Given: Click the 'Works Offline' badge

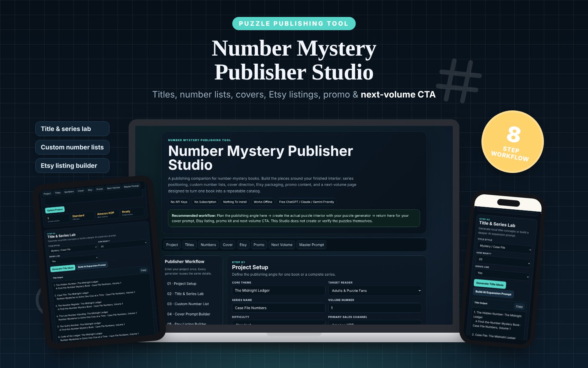Looking at the screenshot, I should [x=263, y=202].
